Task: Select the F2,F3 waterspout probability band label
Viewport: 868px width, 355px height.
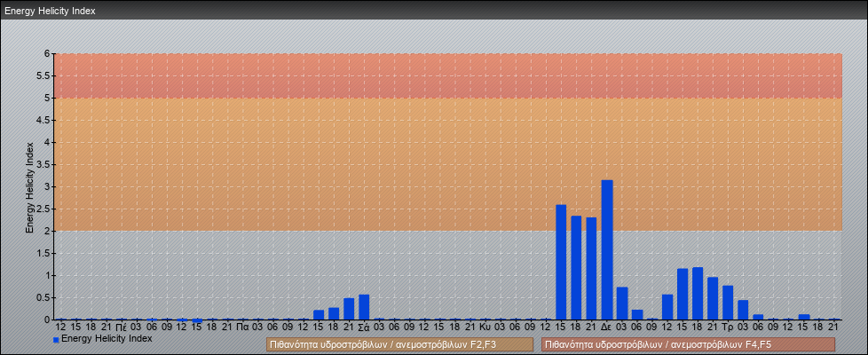Action: (399, 345)
